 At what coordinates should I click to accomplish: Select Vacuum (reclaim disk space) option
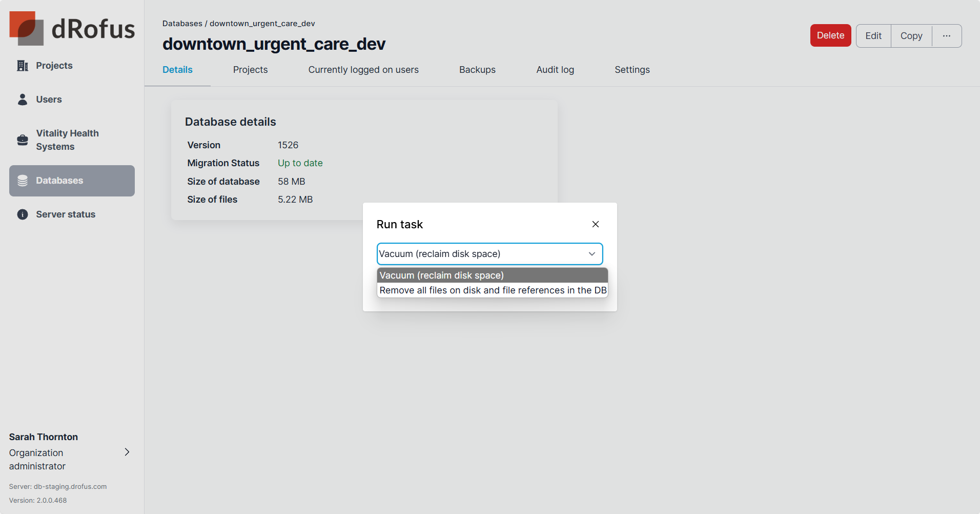(492, 275)
